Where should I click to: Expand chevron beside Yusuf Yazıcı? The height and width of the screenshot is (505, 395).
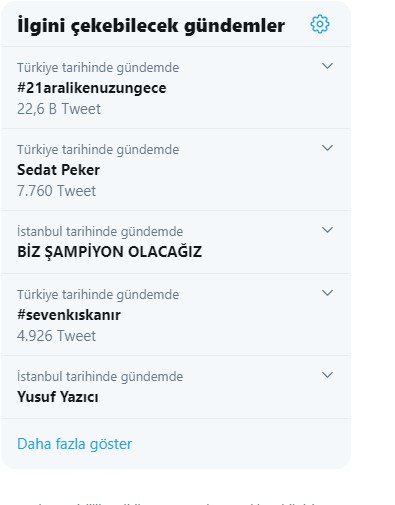click(327, 375)
